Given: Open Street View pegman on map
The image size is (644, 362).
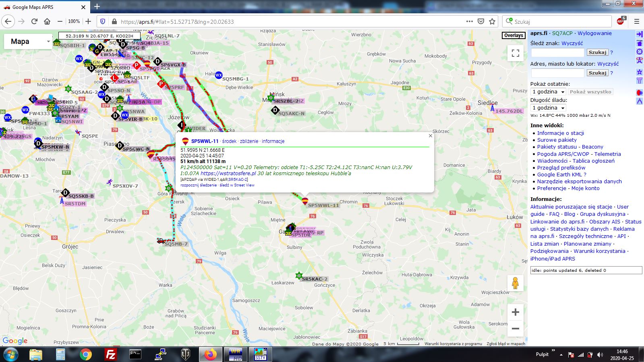Looking at the screenshot, I should [x=515, y=283].
